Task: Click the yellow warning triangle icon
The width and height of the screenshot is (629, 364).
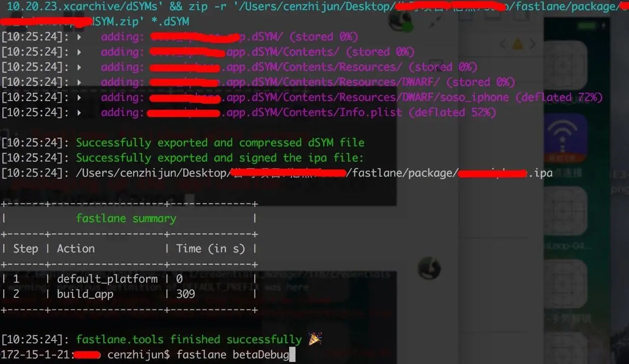Action: 518,45
